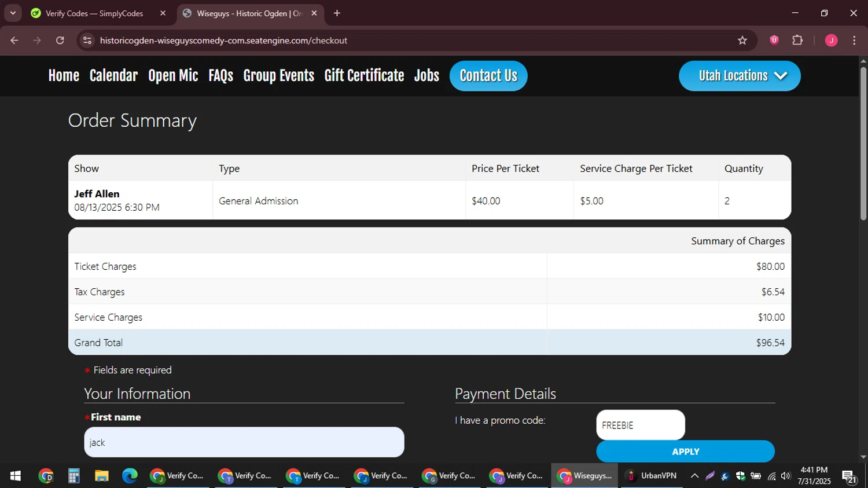
Task: Click the Contact Us button
Action: [x=488, y=76]
